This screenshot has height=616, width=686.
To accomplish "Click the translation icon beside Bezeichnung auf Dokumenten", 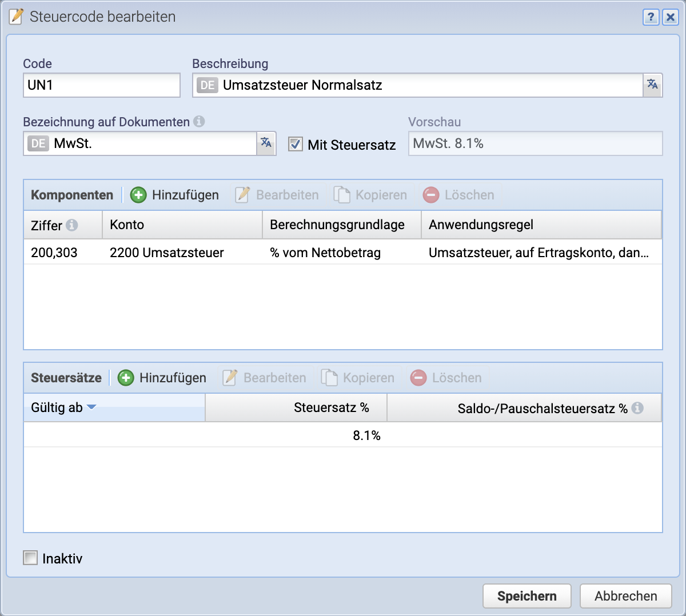I will click(266, 143).
